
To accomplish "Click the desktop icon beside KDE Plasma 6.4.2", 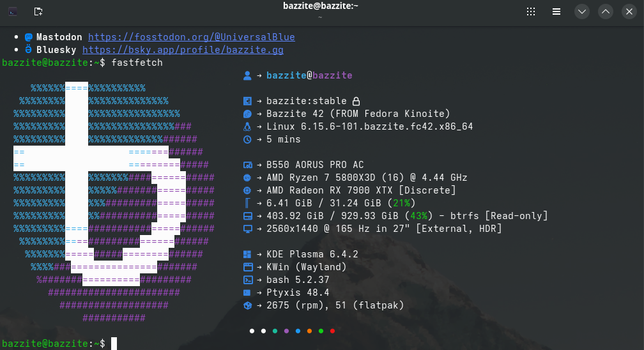I will (247, 254).
